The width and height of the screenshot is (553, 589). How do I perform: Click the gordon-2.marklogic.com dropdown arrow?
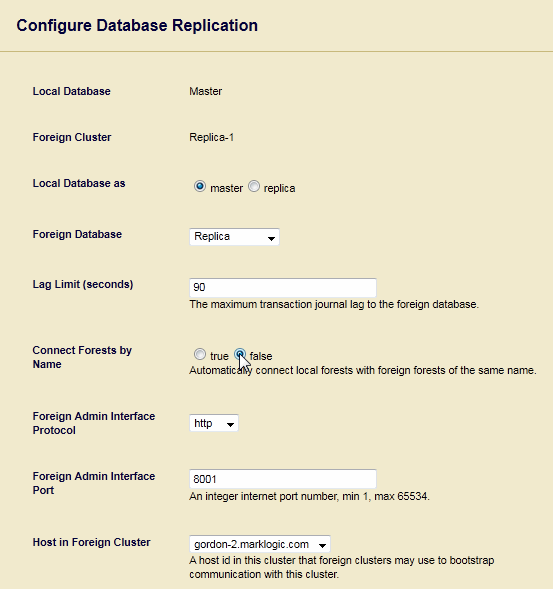pos(322,546)
